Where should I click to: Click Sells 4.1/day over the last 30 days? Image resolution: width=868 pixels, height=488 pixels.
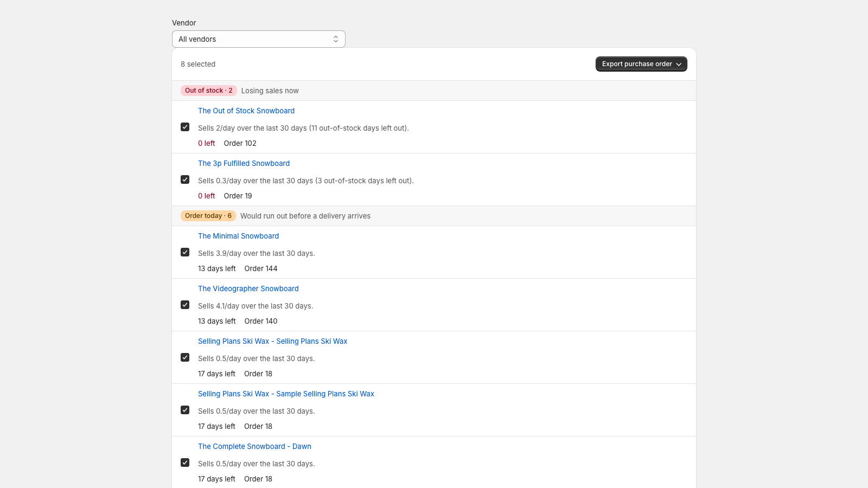point(256,306)
